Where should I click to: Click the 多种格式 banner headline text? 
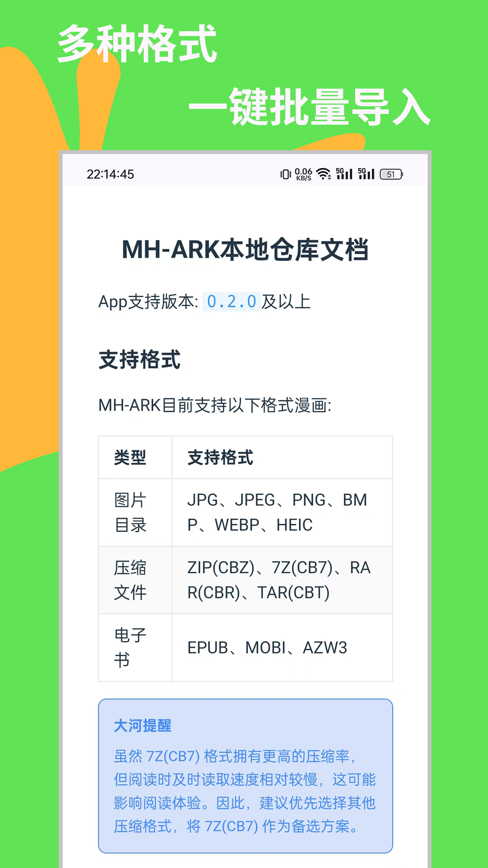click(x=137, y=44)
